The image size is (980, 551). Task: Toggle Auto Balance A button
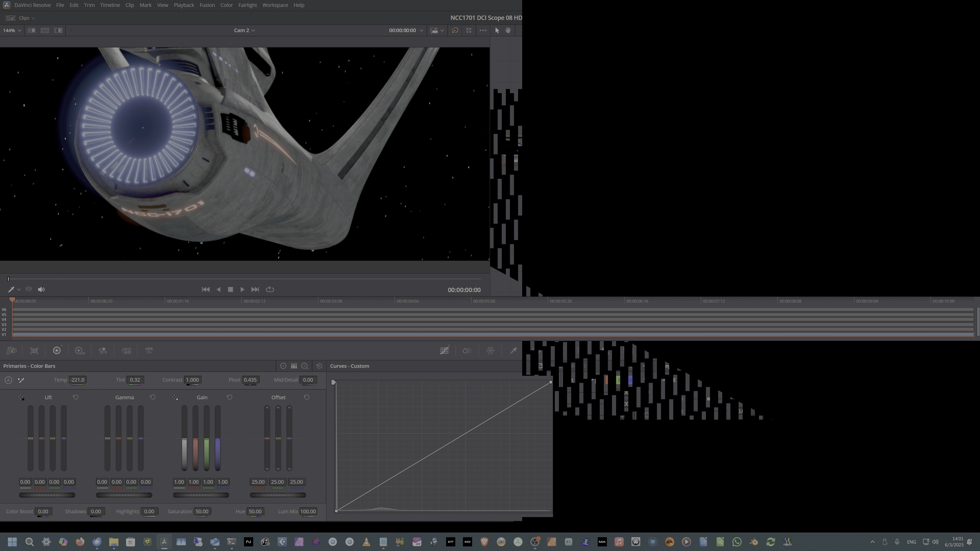[x=8, y=380]
